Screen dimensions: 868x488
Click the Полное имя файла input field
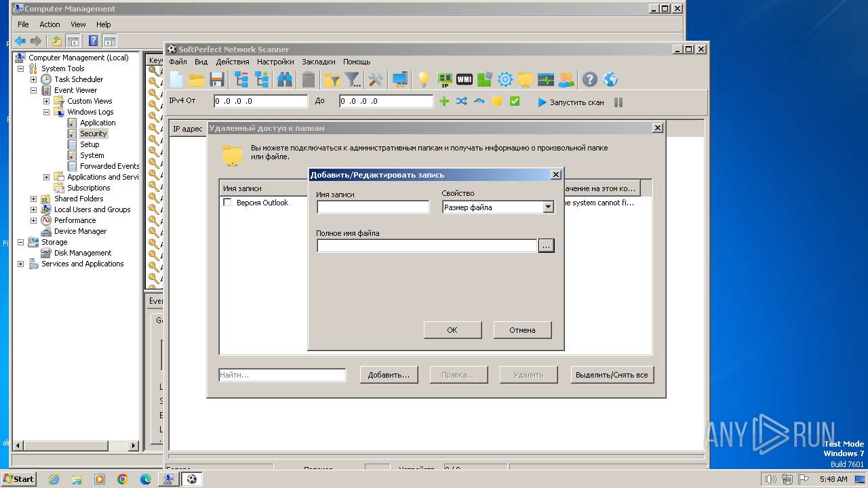point(427,246)
